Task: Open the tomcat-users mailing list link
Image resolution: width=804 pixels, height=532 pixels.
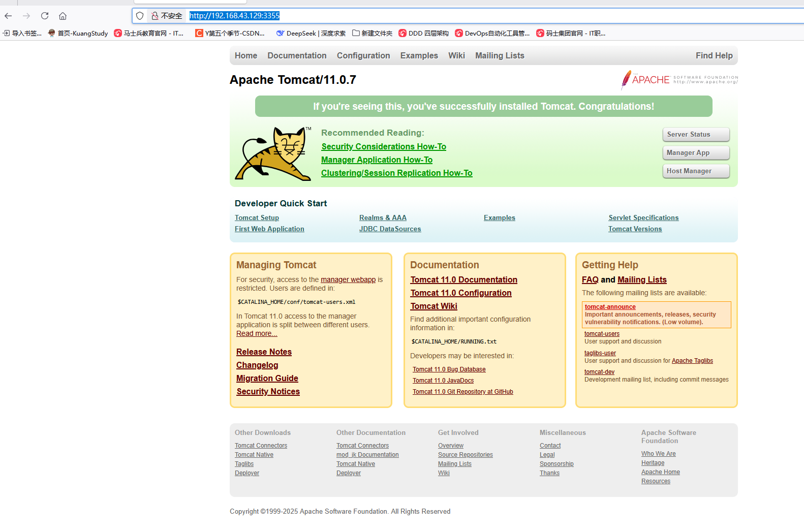Action: pos(602,334)
